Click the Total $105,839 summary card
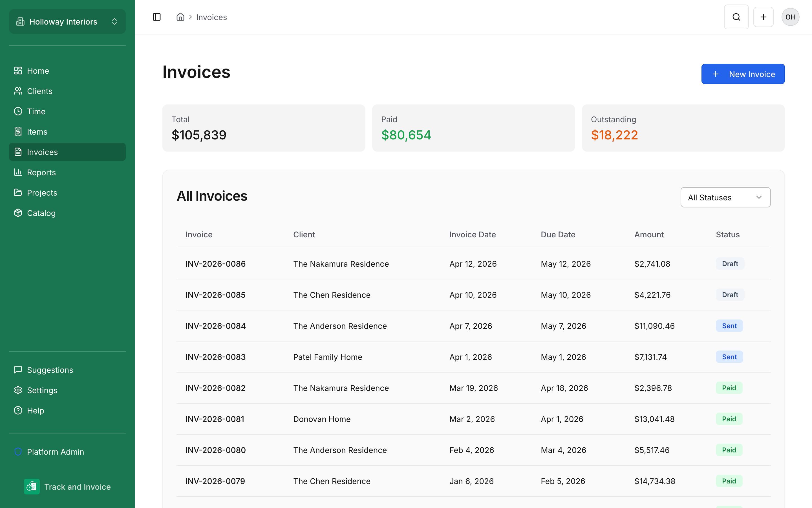This screenshot has height=508, width=812. [x=264, y=128]
